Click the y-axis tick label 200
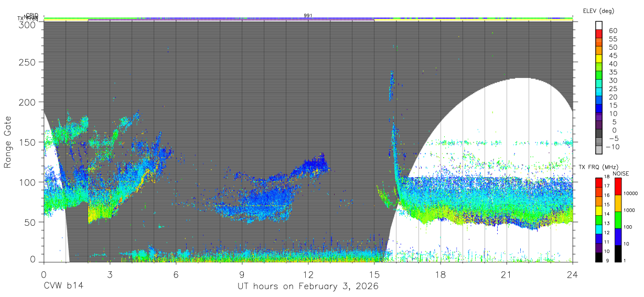The image size is (644, 297). click(28, 102)
